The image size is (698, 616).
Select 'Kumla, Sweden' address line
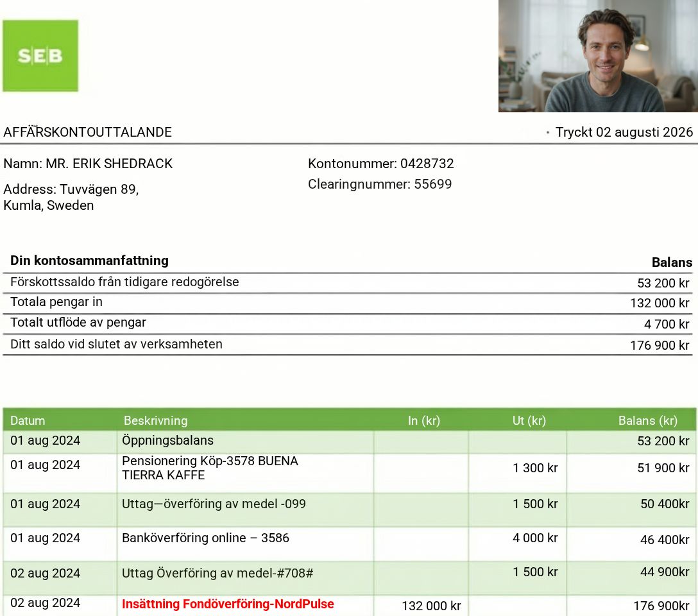(49, 205)
